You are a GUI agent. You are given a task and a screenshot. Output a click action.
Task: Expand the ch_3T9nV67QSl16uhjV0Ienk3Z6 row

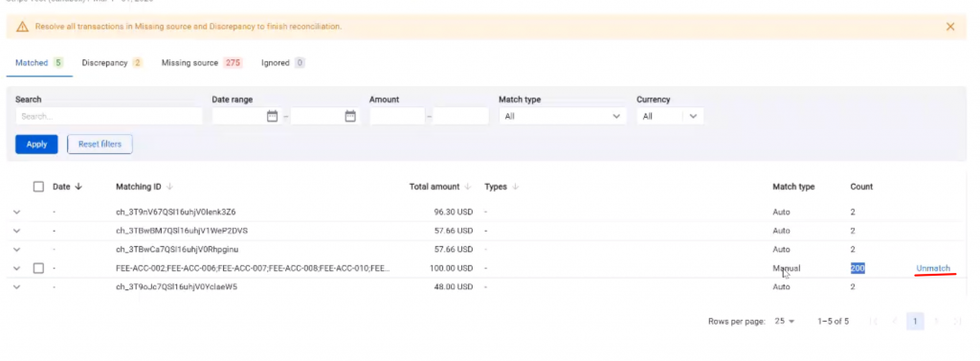17,212
